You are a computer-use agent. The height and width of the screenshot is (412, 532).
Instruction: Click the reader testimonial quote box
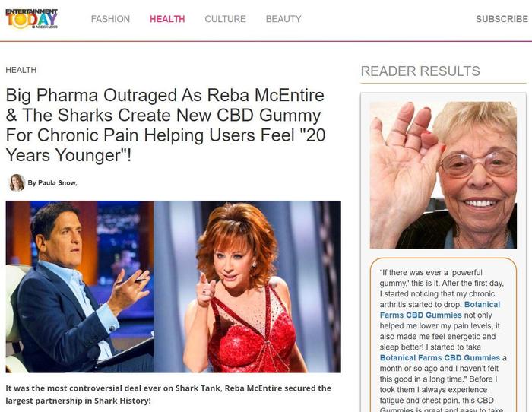click(443, 335)
